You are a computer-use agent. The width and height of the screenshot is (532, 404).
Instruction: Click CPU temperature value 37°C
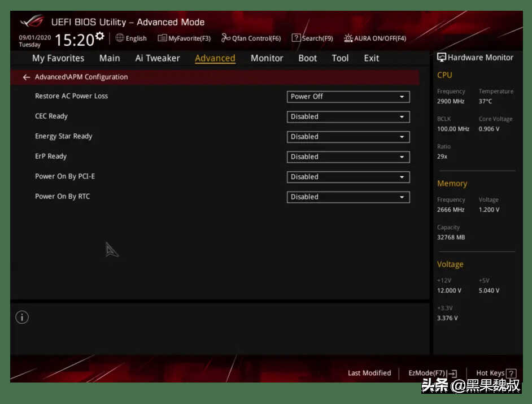486,101
